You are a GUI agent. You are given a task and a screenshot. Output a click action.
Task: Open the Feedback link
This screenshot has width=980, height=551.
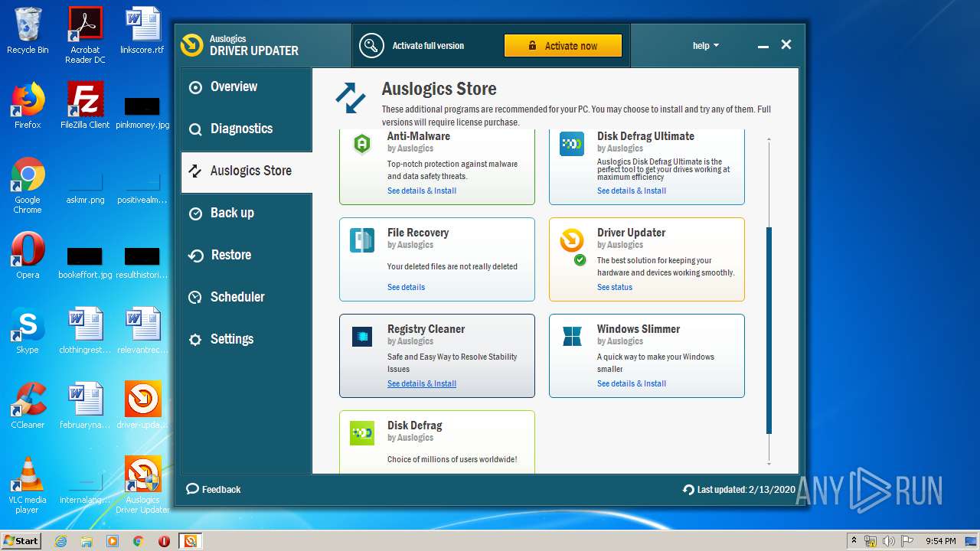[x=214, y=489]
